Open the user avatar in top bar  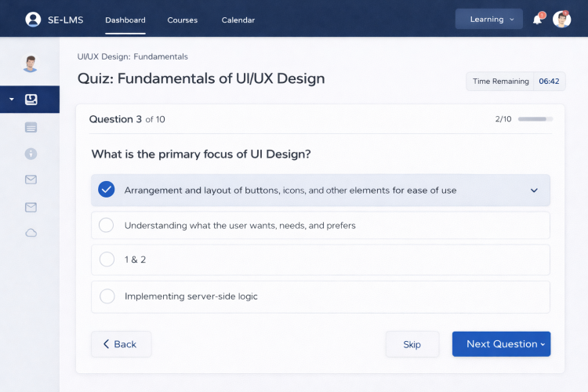coord(561,19)
